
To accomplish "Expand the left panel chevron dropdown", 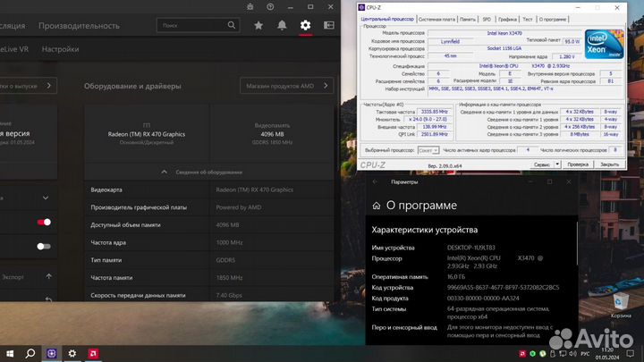I will (x=46, y=197).
